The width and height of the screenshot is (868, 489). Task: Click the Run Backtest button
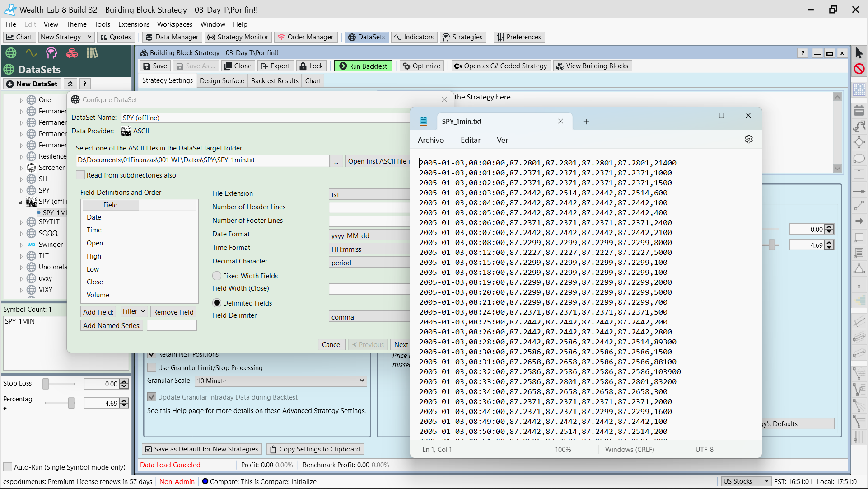pos(363,66)
